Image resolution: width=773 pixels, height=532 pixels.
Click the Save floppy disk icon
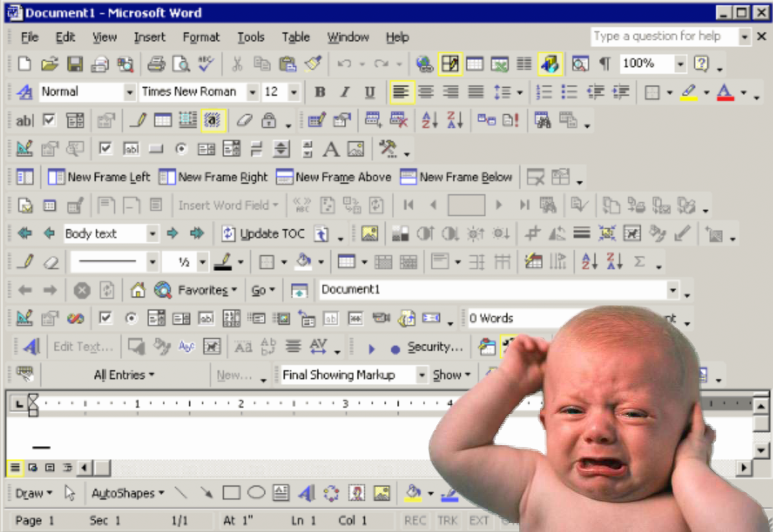(75, 63)
